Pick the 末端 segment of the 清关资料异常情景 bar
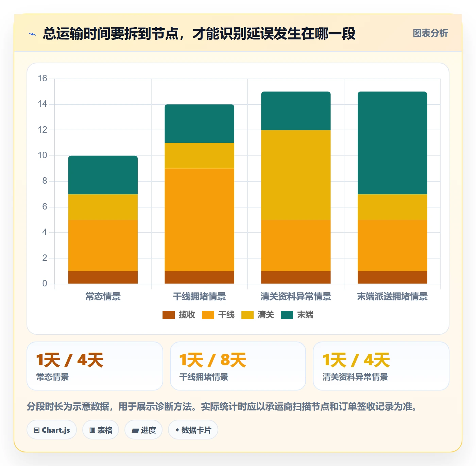 coord(296,111)
